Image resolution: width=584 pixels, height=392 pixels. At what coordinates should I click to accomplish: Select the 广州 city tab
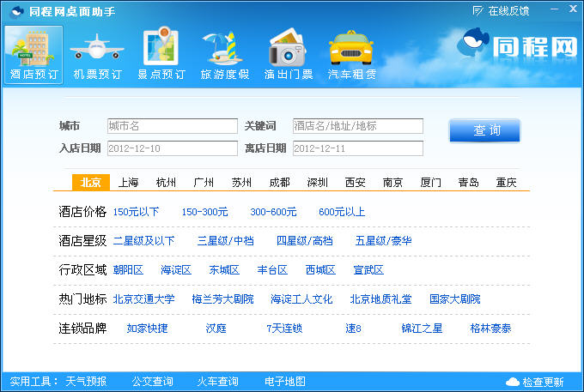click(204, 182)
